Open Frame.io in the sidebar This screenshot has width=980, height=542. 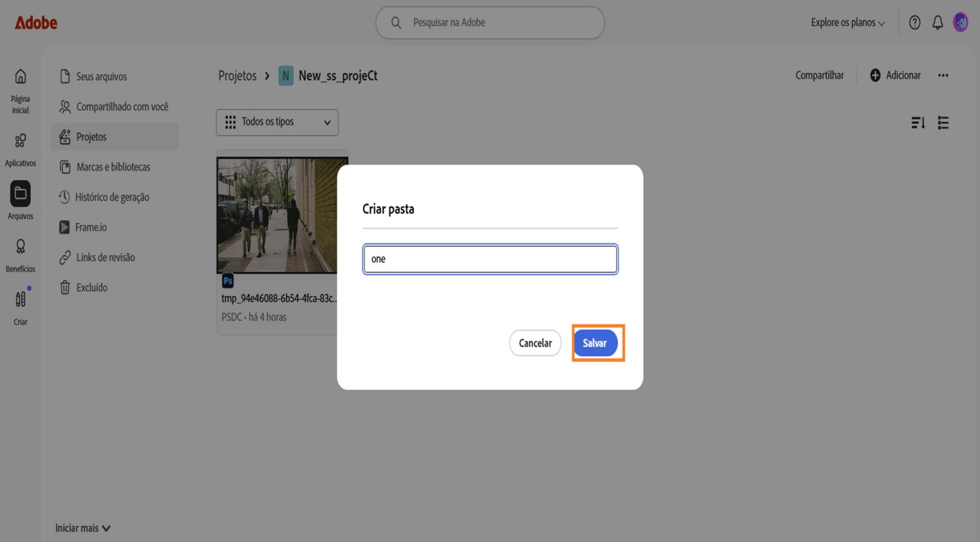(x=83, y=227)
